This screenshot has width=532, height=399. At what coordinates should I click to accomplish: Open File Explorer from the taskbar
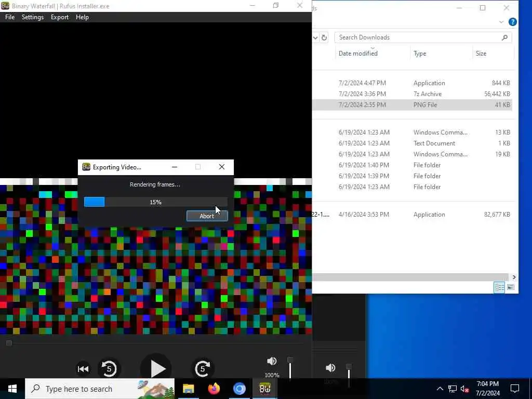(x=188, y=389)
